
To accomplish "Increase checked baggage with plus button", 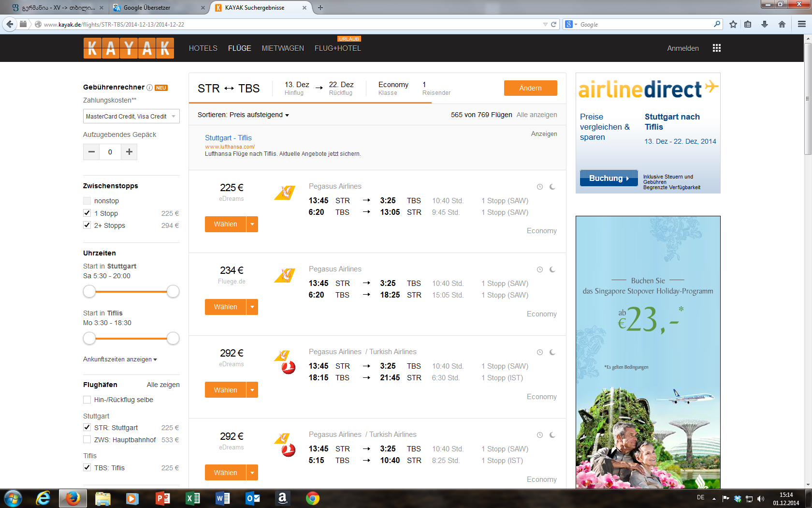I will pos(129,152).
